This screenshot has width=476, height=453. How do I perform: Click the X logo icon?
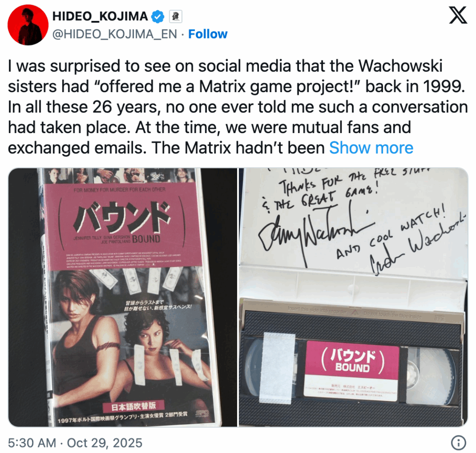[458, 15]
